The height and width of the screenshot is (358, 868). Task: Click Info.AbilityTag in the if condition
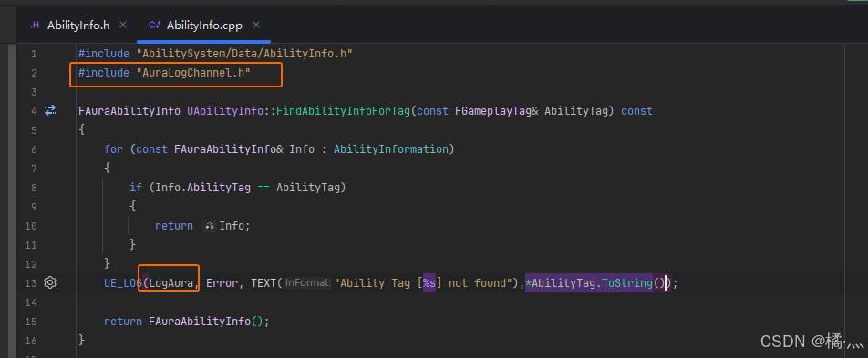tap(203, 188)
